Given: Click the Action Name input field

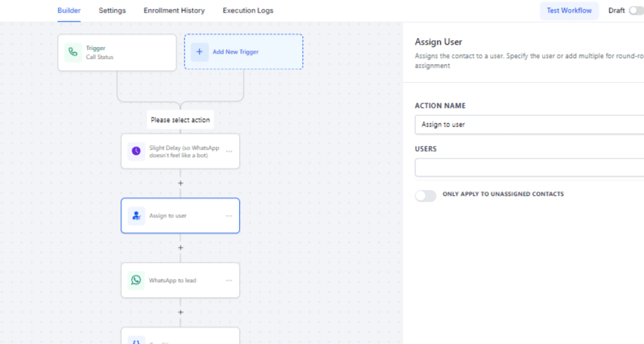Looking at the screenshot, I should click(x=529, y=124).
